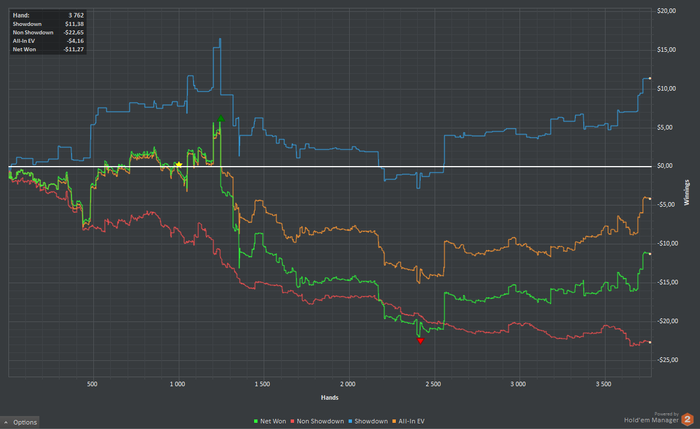Click the yellow star marker on graph
This screenshot has height=429, width=700.
coord(179,165)
